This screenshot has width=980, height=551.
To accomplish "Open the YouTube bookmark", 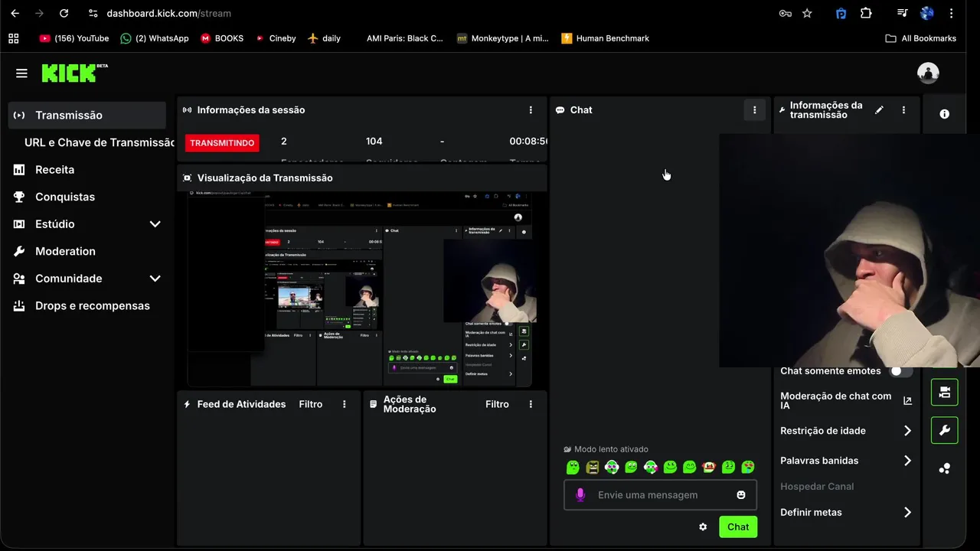I will pyautogui.click(x=74, y=38).
